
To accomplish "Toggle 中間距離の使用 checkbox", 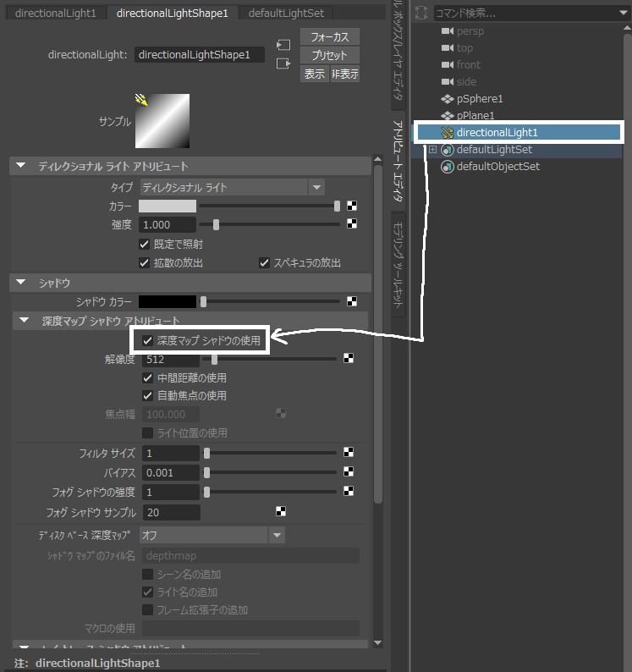I will click(148, 377).
